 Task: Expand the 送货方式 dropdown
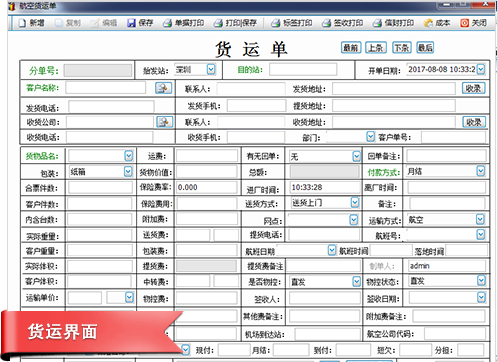[355, 202]
